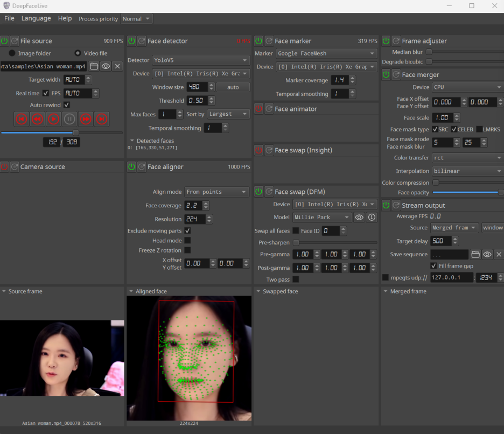Click the stream output window button
504x434 pixels.
pyautogui.click(x=493, y=228)
